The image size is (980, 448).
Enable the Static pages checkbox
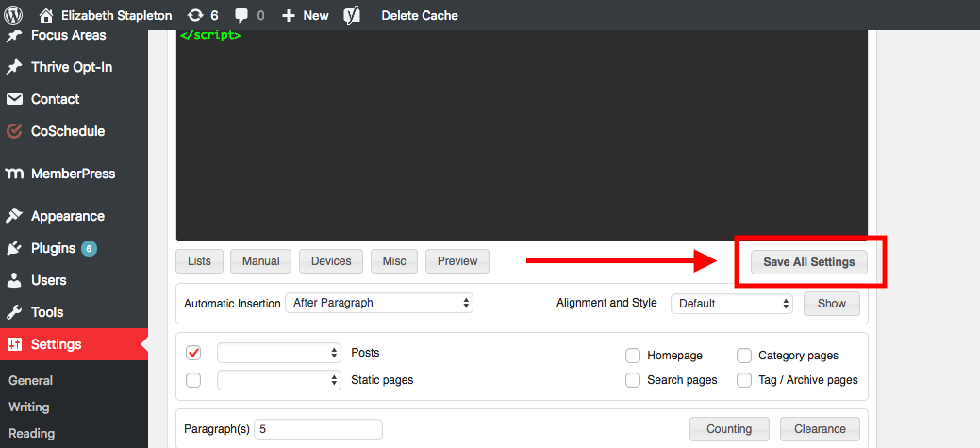(193, 380)
